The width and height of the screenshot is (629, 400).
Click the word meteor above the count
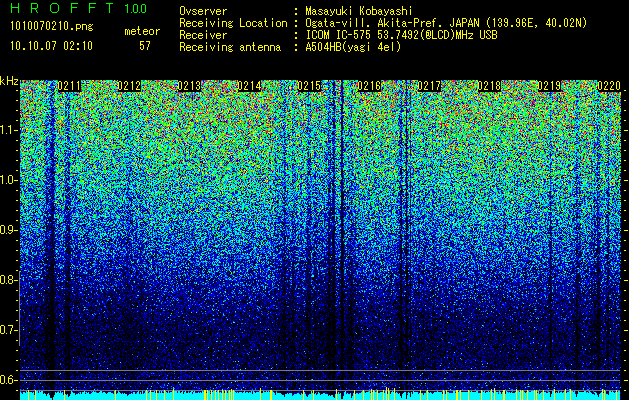[142, 31]
